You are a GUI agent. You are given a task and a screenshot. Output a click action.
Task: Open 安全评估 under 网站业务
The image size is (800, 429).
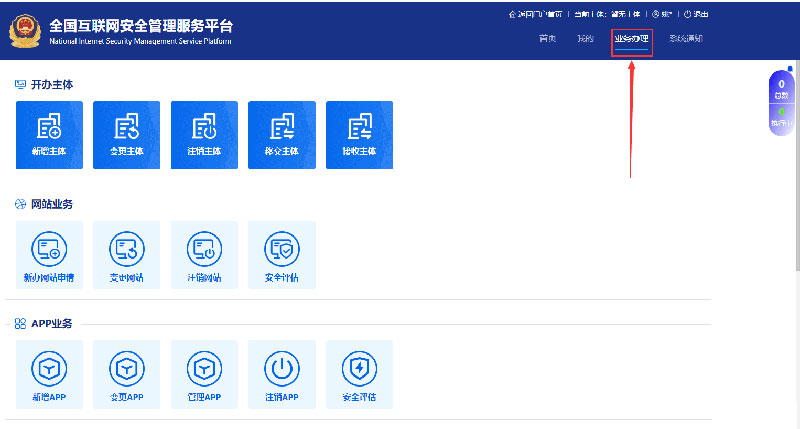[281, 254]
